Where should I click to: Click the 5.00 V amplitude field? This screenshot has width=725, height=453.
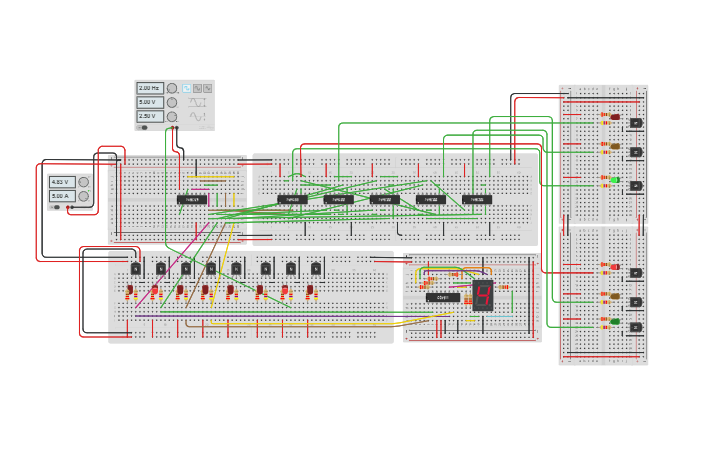click(x=150, y=102)
